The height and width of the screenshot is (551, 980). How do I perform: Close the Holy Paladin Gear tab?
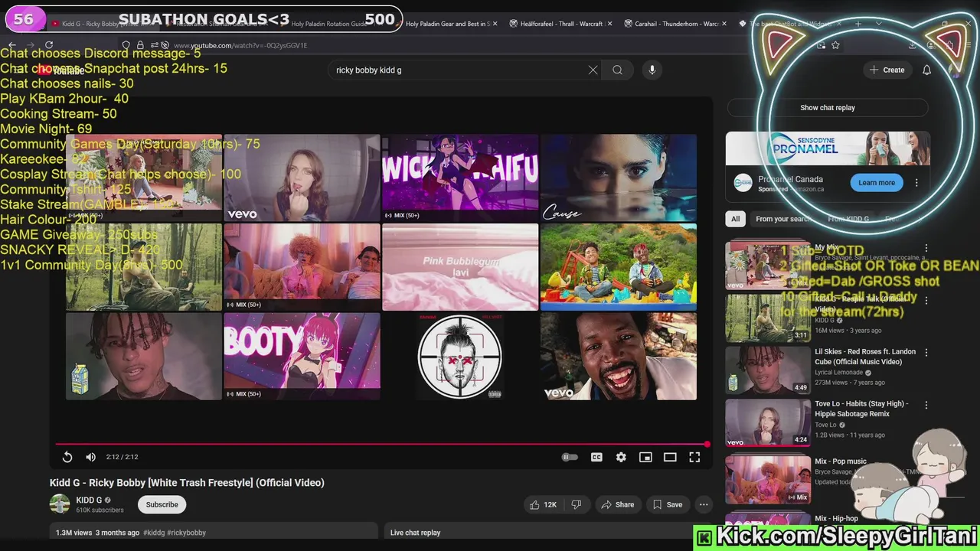[x=495, y=24]
